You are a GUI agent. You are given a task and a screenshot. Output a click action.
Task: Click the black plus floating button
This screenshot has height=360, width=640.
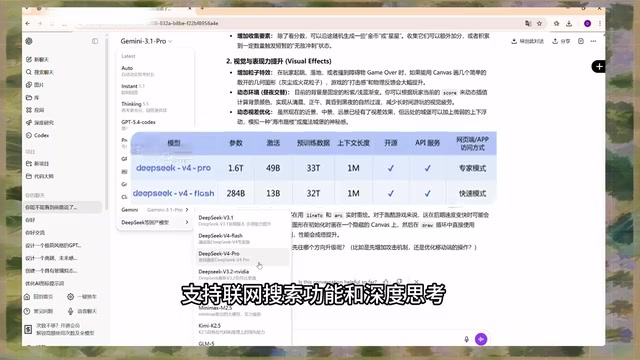click(598, 67)
